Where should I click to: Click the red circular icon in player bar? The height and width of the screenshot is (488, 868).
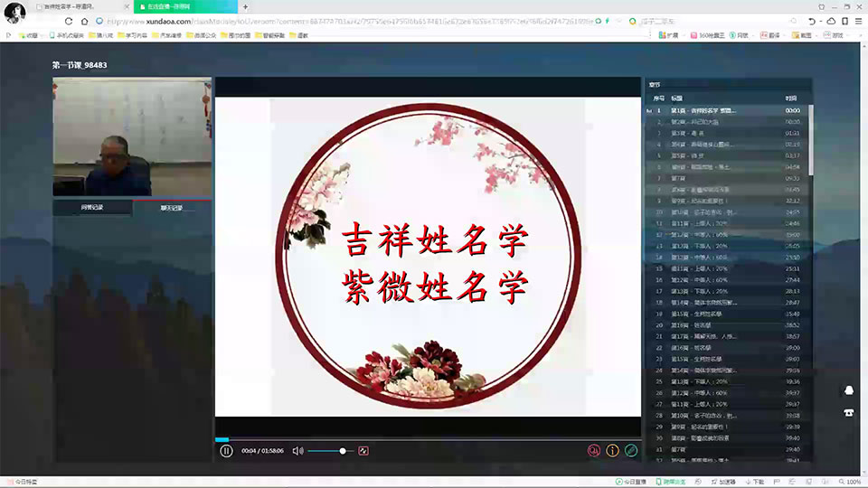[x=593, y=451]
